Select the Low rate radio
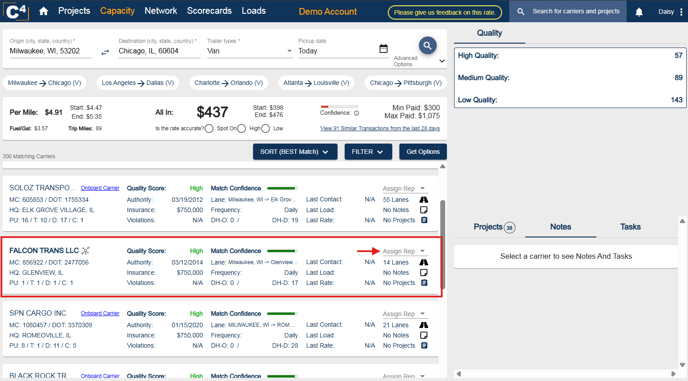This screenshot has width=688, height=381. pyautogui.click(x=265, y=129)
